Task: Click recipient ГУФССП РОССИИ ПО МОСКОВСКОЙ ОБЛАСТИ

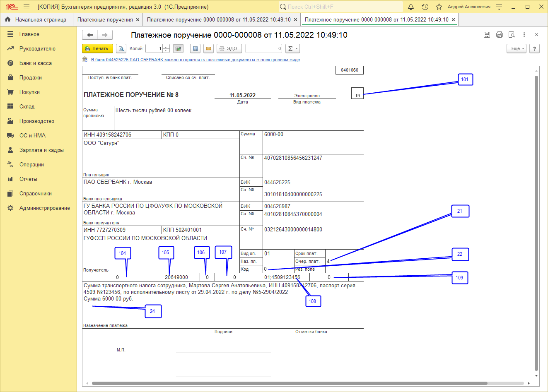Action: (145, 238)
